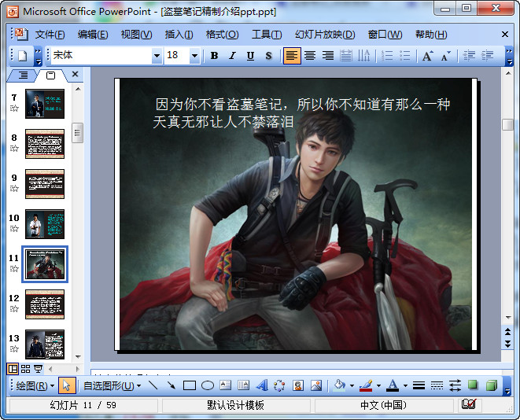This screenshot has width=520, height=420.
Task: Open 窗口(W) menu
Action: (x=385, y=34)
